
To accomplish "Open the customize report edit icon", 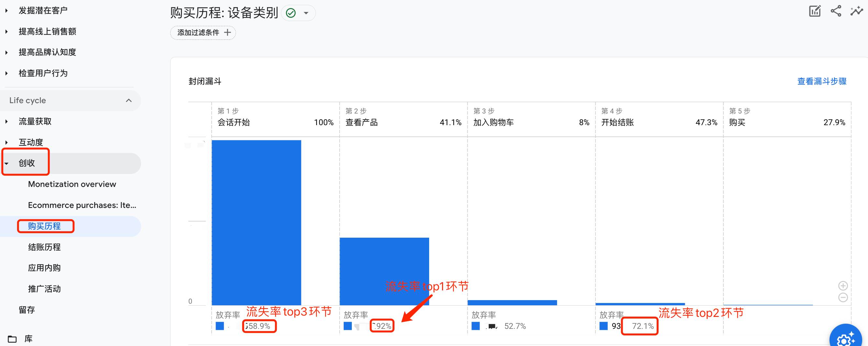I will [815, 11].
